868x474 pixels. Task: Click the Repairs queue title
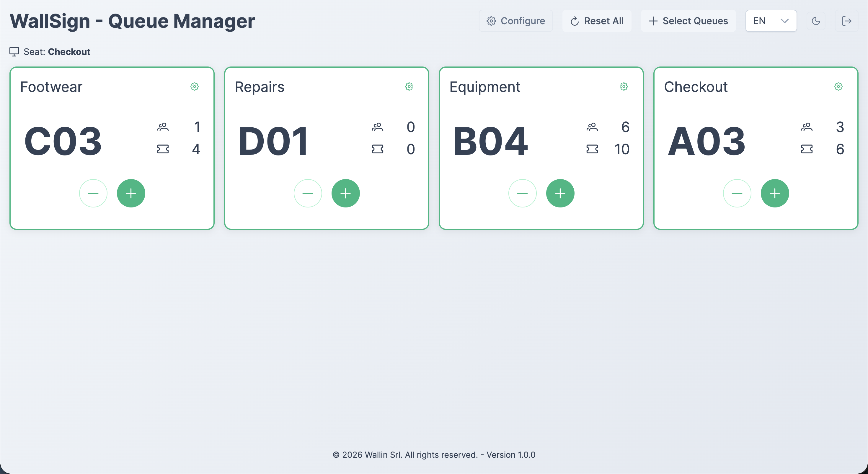pyautogui.click(x=260, y=87)
